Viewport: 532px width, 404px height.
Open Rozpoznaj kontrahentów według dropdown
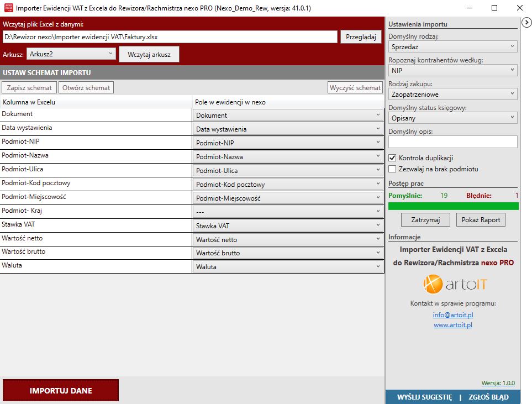tap(452, 70)
